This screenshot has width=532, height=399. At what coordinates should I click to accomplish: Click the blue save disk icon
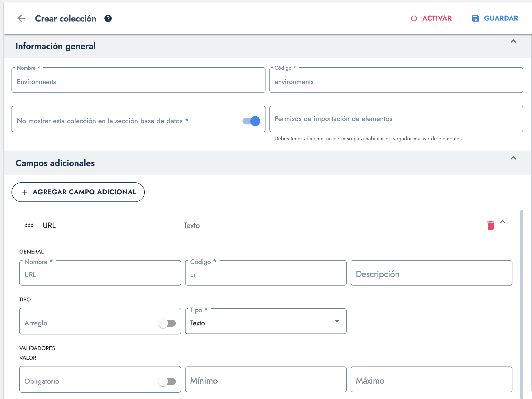475,18
